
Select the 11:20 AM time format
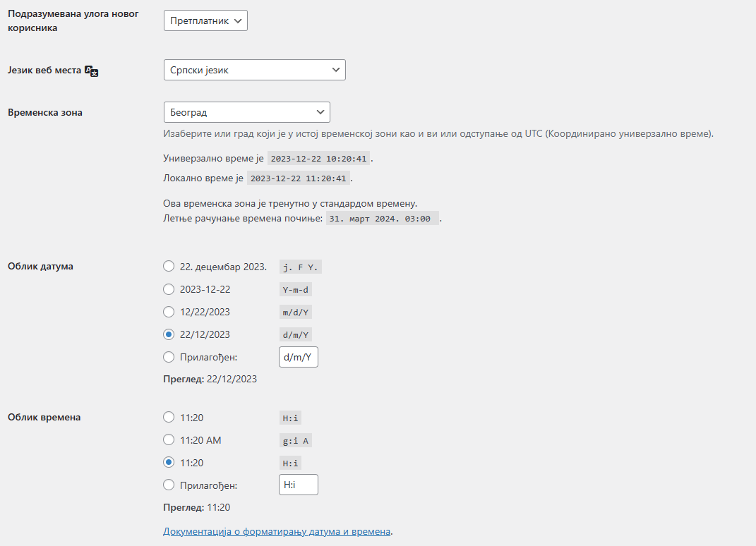point(168,440)
